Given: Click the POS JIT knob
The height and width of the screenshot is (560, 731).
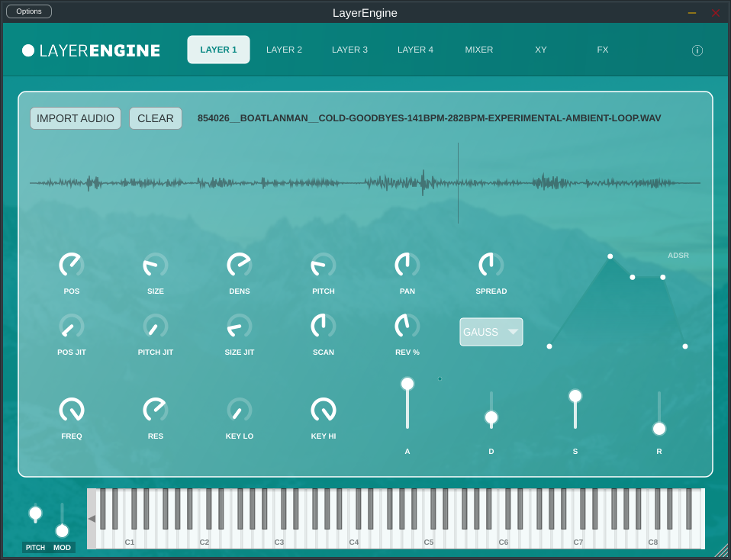Looking at the screenshot, I should (x=71, y=326).
